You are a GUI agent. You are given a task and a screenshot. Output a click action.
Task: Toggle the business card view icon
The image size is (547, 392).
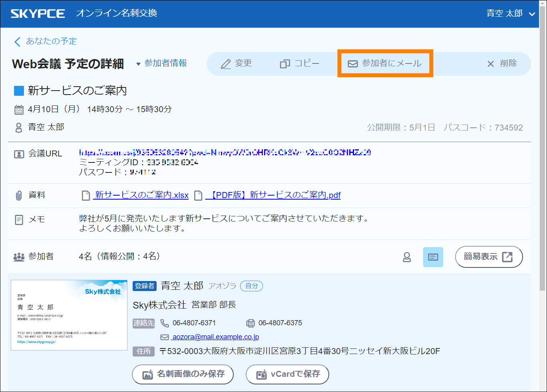click(433, 257)
